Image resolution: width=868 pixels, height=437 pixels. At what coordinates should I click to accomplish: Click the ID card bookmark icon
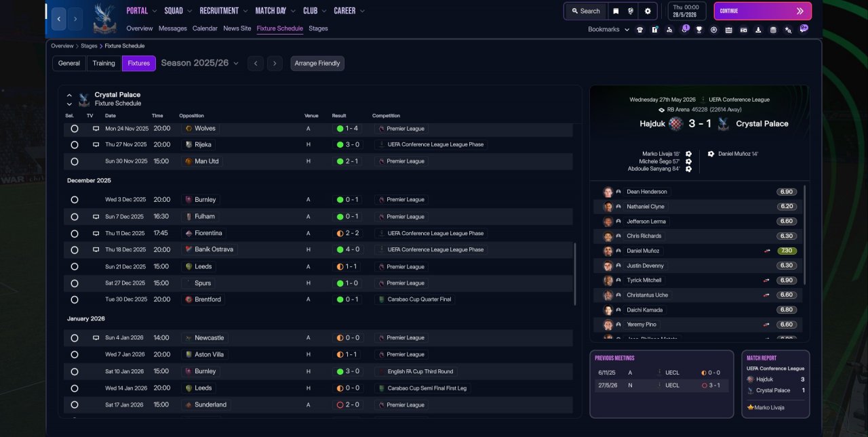[743, 30]
